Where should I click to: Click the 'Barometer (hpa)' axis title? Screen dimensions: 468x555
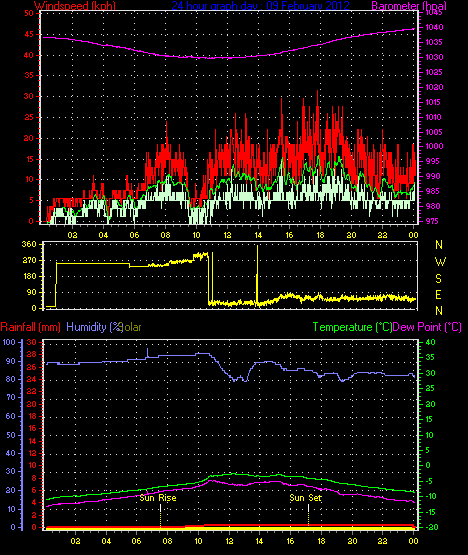[409, 5]
